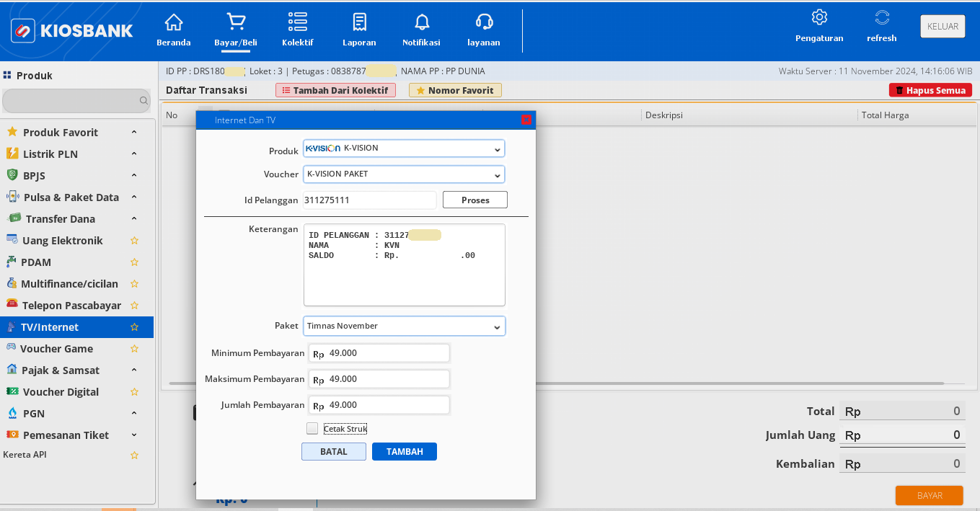Image resolution: width=980 pixels, height=511 pixels.
Task: Open the Produk dropdown showing K-VISION
Action: 404,148
